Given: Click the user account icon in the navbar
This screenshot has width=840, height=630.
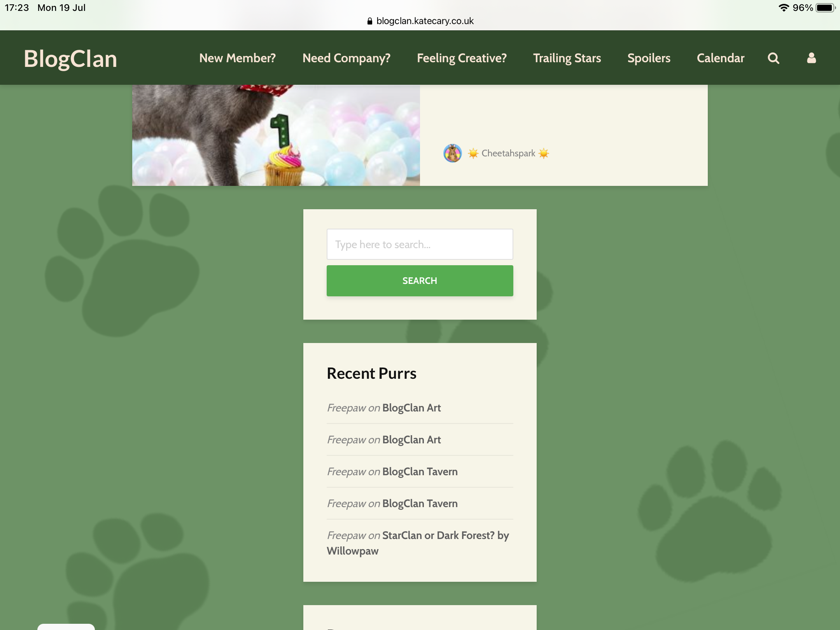Looking at the screenshot, I should pyautogui.click(x=811, y=58).
